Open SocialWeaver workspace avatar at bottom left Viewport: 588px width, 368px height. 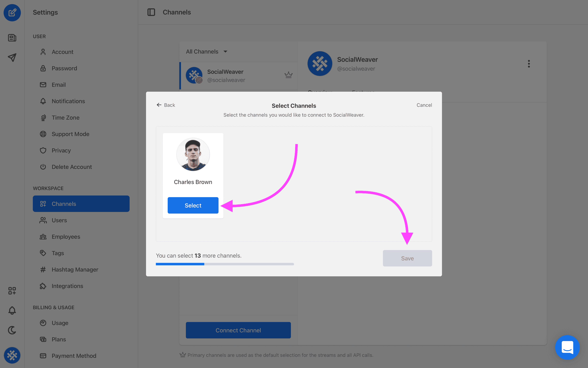pyautogui.click(x=12, y=355)
